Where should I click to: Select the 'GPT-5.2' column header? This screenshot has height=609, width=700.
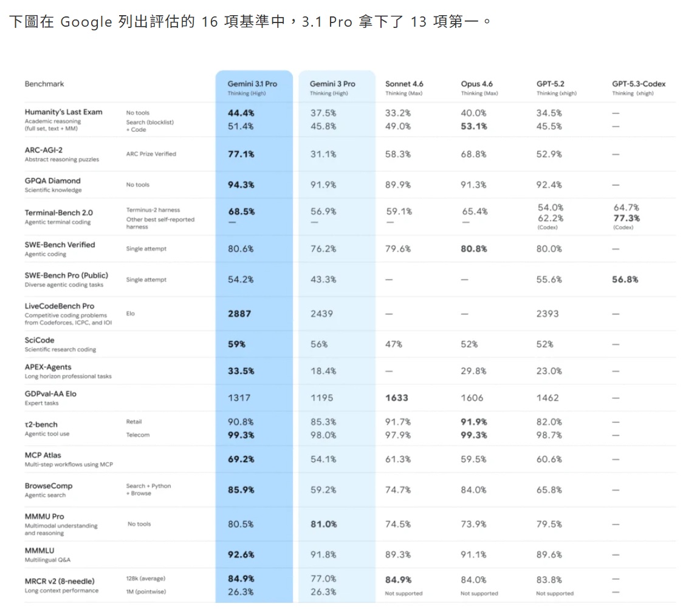(551, 84)
